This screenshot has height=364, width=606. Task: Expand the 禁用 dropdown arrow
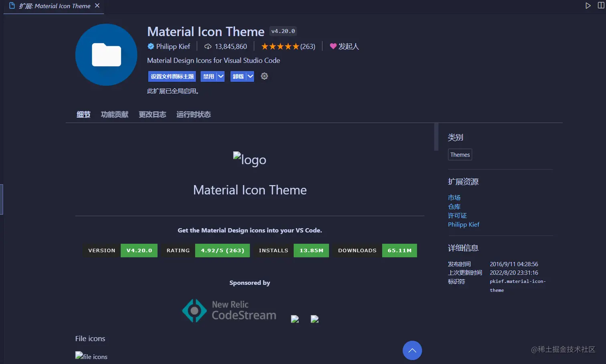pos(221,76)
